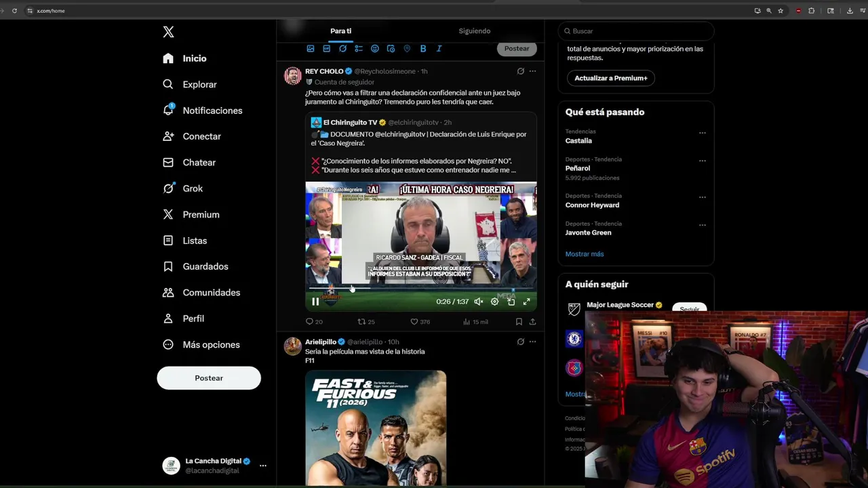Open more options for Peñarol trend
This screenshot has height=488, width=868.
pyautogui.click(x=703, y=161)
